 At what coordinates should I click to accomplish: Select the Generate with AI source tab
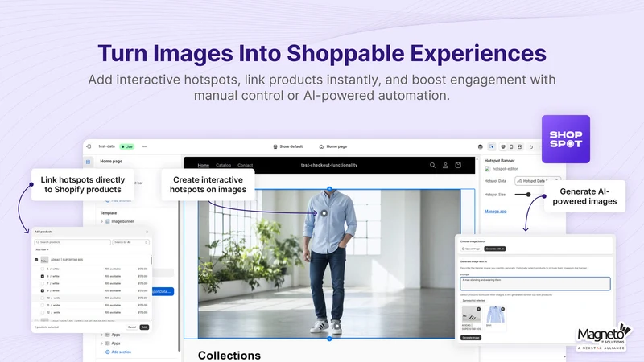[x=495, y=249]
